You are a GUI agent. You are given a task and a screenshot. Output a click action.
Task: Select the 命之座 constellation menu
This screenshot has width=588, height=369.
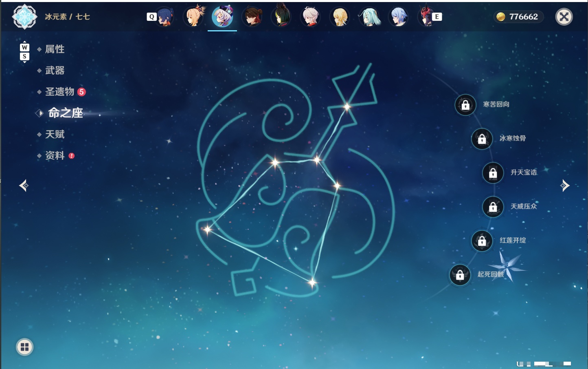coord(65,113)
